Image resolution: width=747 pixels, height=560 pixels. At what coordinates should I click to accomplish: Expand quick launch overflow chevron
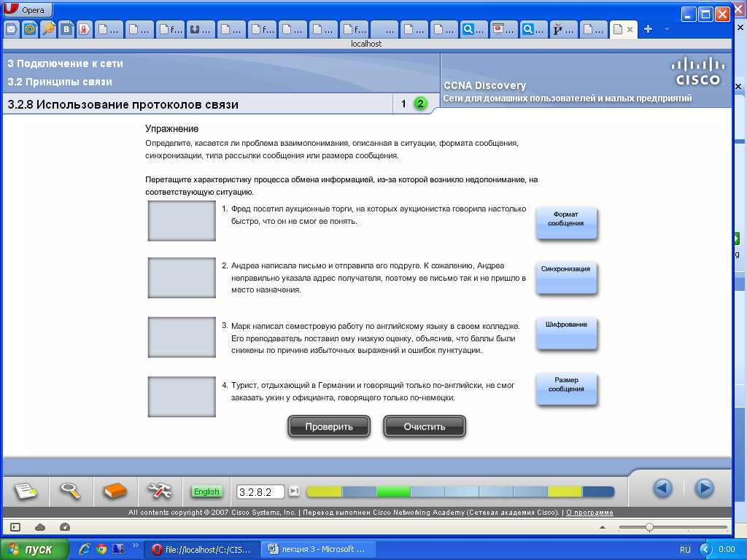135,545
